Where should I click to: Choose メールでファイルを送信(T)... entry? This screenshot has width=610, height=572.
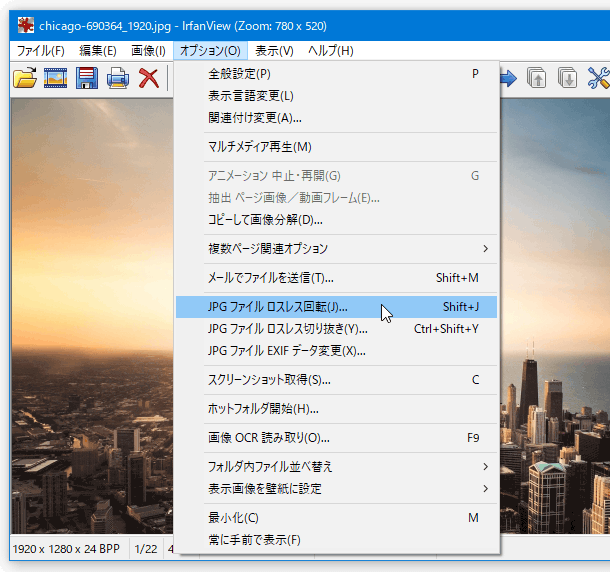pos(337,278)
